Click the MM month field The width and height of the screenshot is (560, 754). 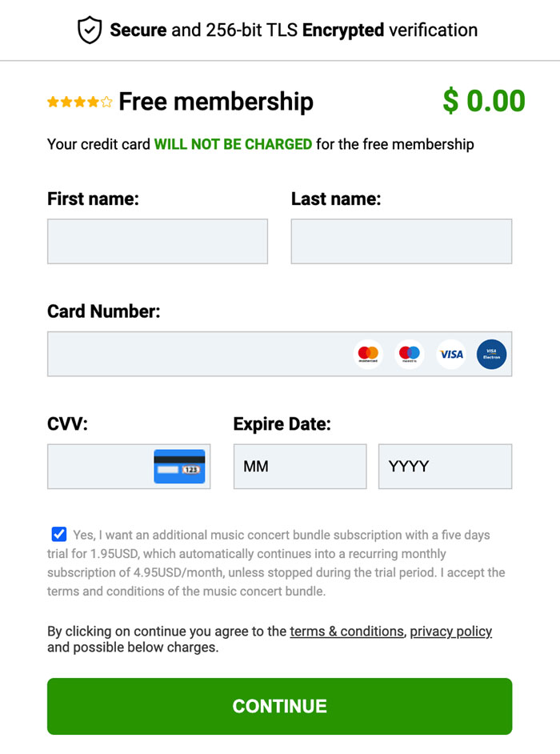[x=300, y=466]
